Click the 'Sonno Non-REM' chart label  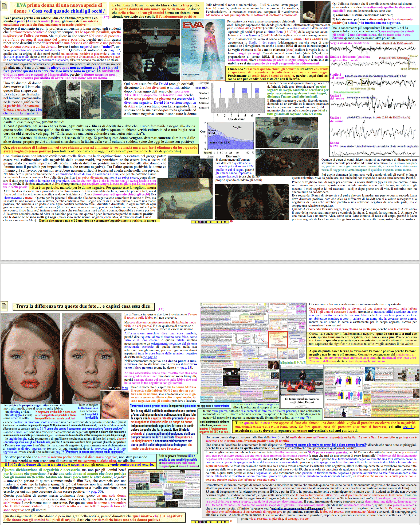(220, 142)
